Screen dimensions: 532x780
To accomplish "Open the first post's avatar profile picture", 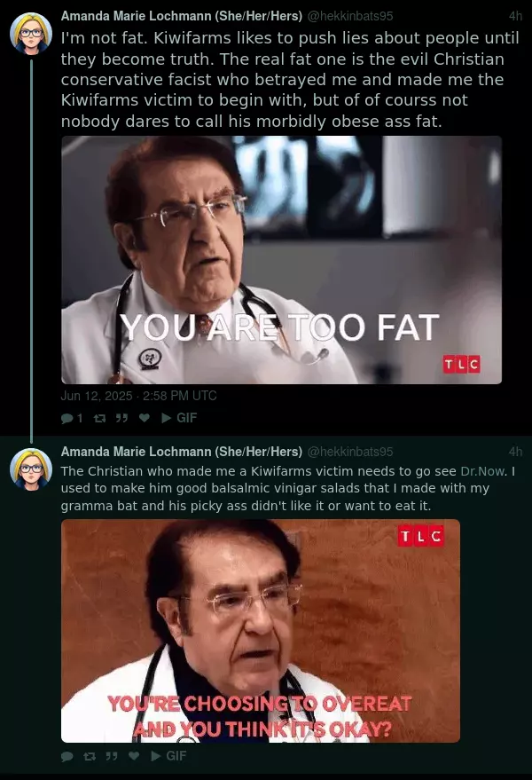I will tap(31, 34).
